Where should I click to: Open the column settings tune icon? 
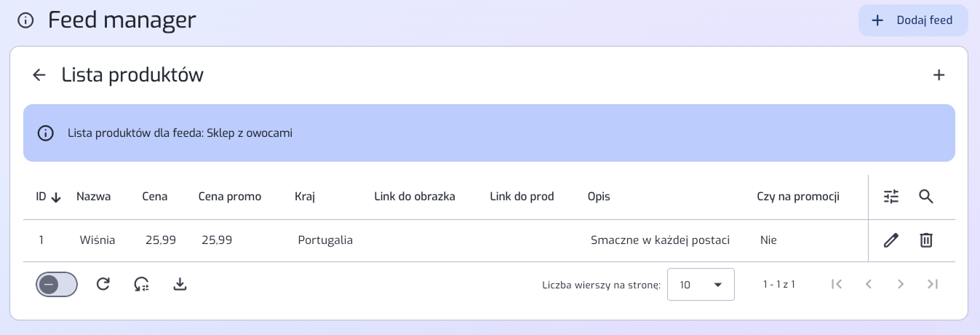click(x=891, y=196)
